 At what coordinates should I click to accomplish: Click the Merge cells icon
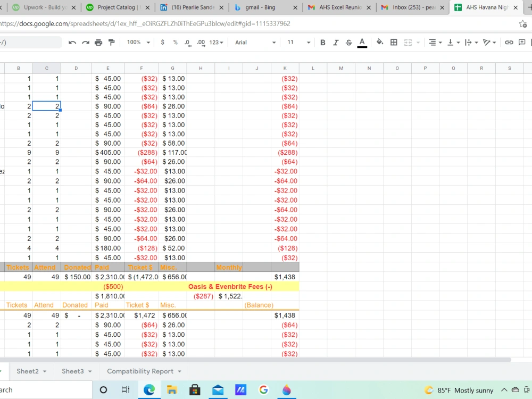tap(408, 43)
